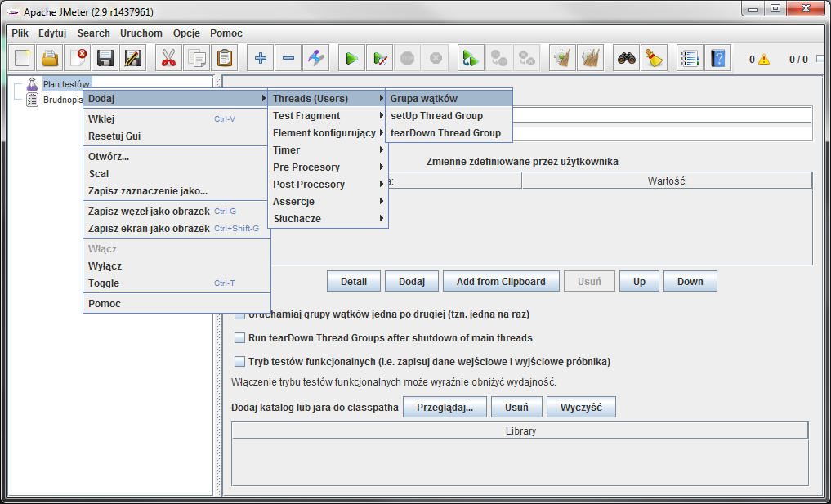
Task: Click the Clear All double-broom icon
Action: point(591,58)
